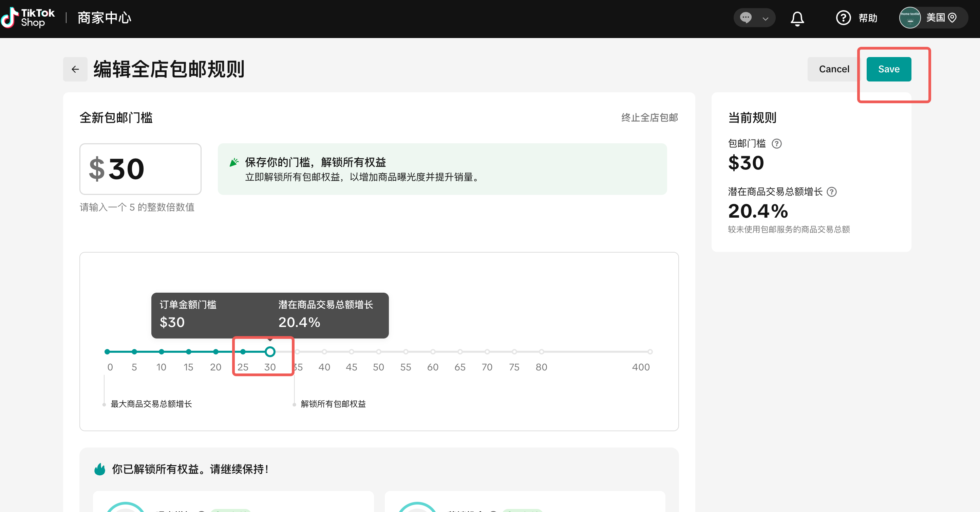Screen dimensions: 980x512
Task: Click the 商家中心 header title
Action: click(x=104, y=18)
